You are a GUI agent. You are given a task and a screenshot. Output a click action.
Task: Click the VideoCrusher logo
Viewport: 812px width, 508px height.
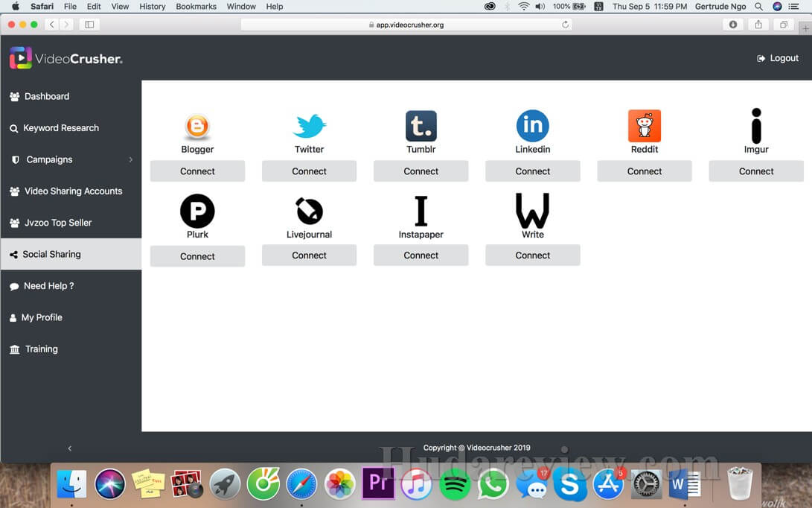coord(65,59)
